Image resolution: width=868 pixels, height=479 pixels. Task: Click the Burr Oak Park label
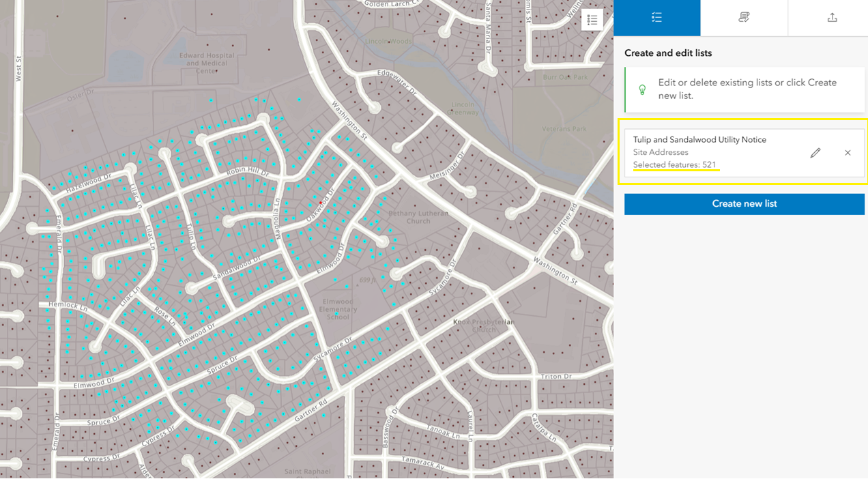565,78
